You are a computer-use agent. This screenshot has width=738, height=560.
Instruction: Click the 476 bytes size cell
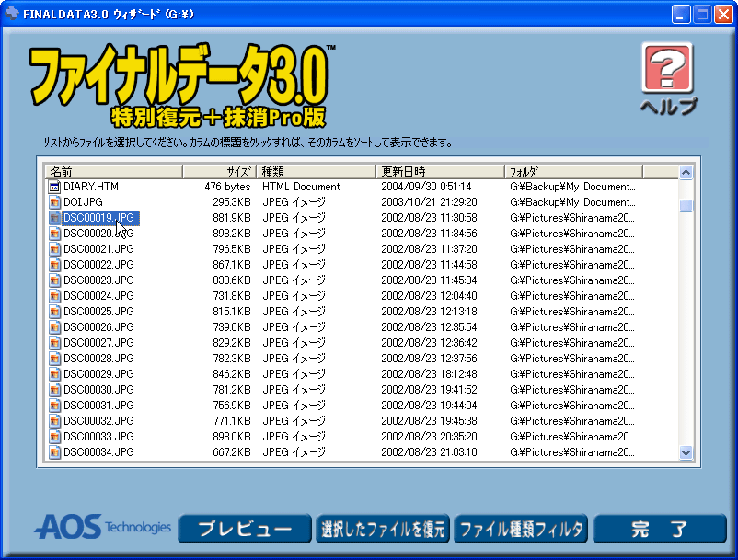tap(227, 187)
